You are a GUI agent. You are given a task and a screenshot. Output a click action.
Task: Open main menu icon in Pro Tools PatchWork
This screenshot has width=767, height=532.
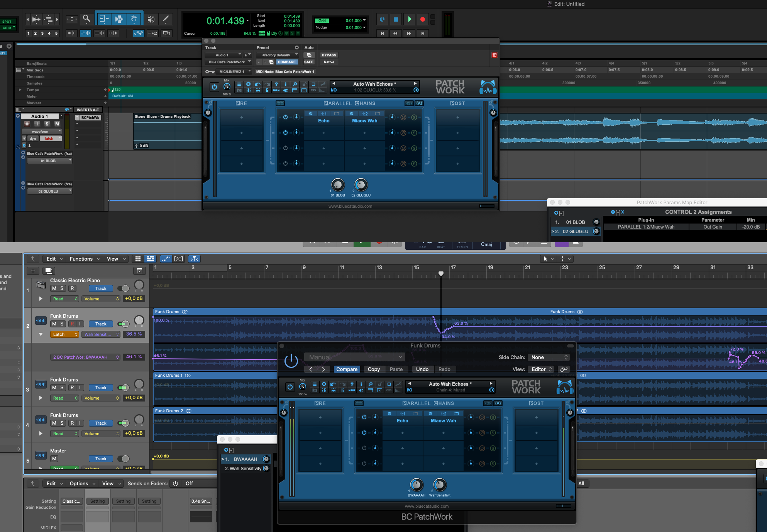pos(239,84)
